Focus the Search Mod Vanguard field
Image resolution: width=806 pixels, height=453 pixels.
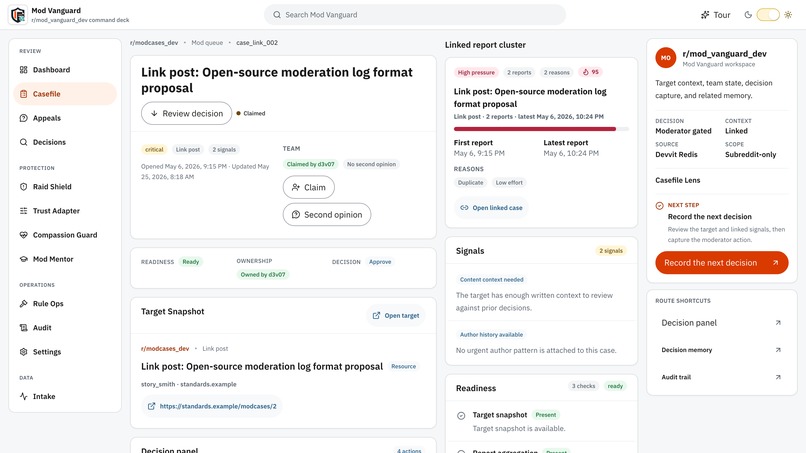(x=415, y=15)
